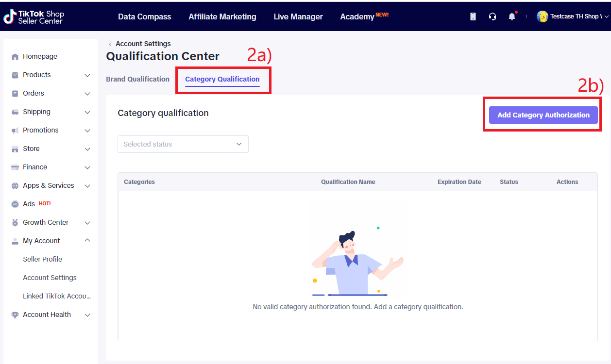611x364 pixels.
Task: Click the Orders clipboard icon
Action: click(x=15, y=94)
